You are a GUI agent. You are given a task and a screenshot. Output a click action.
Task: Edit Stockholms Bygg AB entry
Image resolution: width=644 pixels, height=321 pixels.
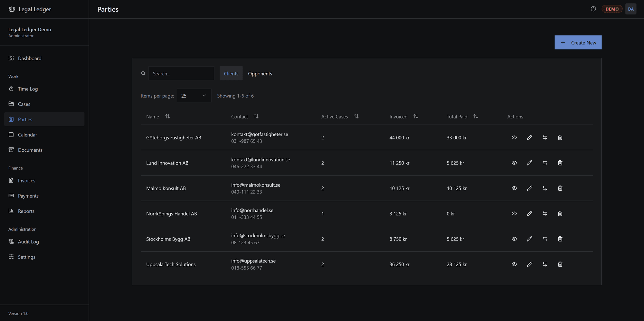point(529,239)
